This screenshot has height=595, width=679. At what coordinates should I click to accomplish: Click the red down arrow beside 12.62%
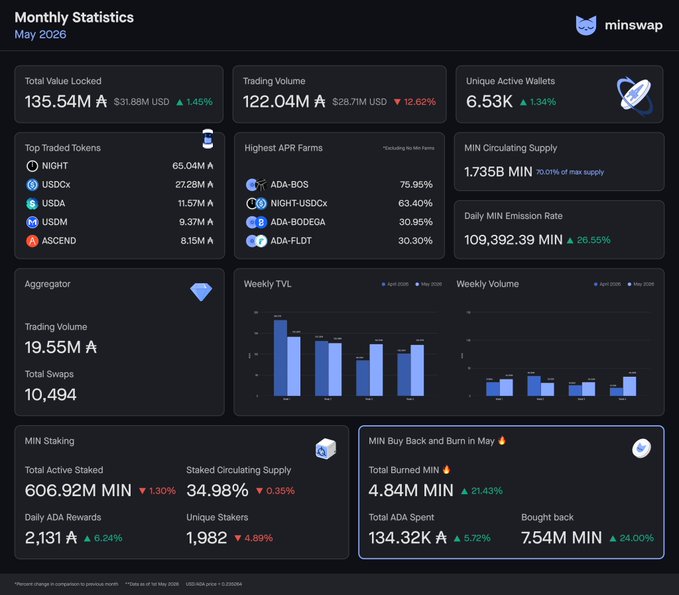pos(397,102)
